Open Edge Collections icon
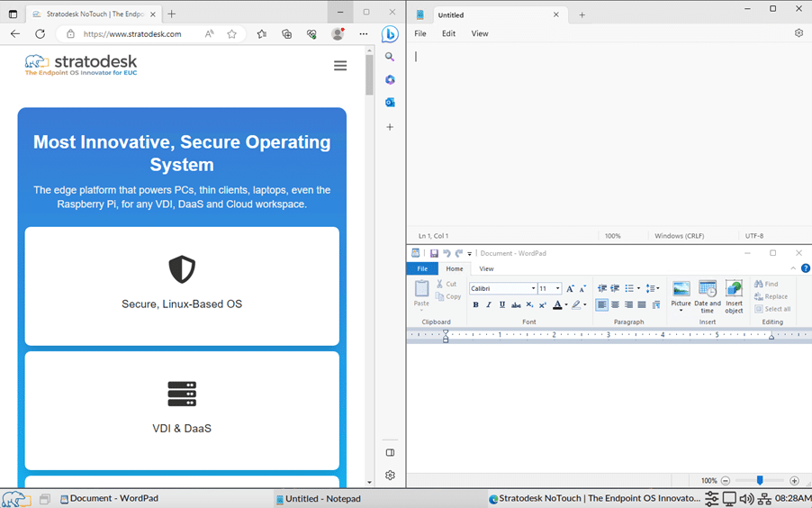Viewport: 812px width, 508px height. pyautogui.click(x=286, y=34)
